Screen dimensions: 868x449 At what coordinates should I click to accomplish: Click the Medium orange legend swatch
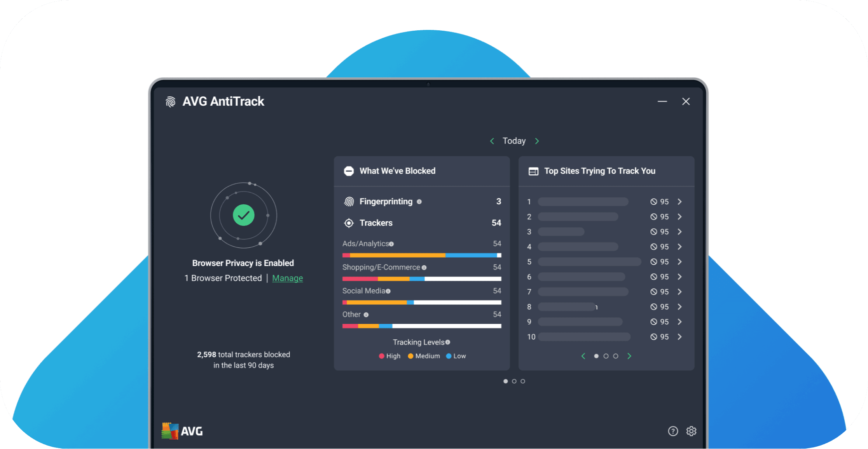coord(410,356)
